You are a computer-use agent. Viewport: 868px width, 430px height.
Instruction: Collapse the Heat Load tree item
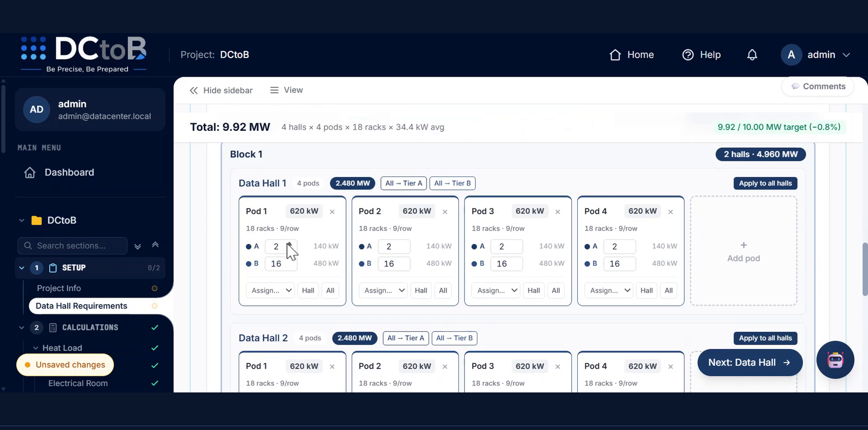coord(36,348)
